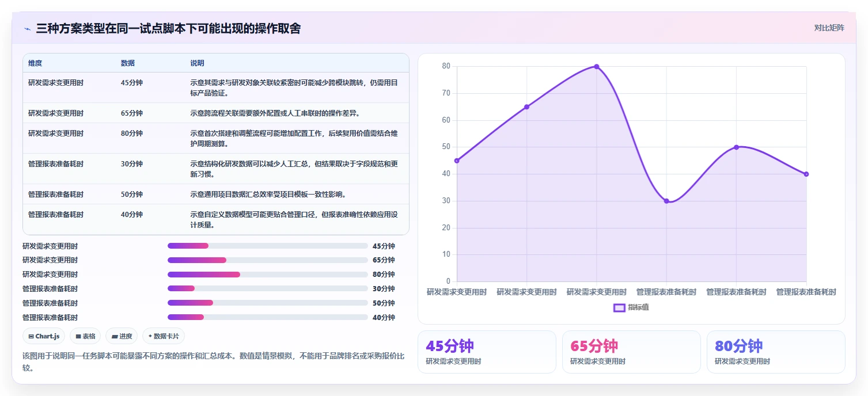Click the description starting 示意结构化研发数据
Image resolution: width=868 pixels, height=396 pixels.
294,169
